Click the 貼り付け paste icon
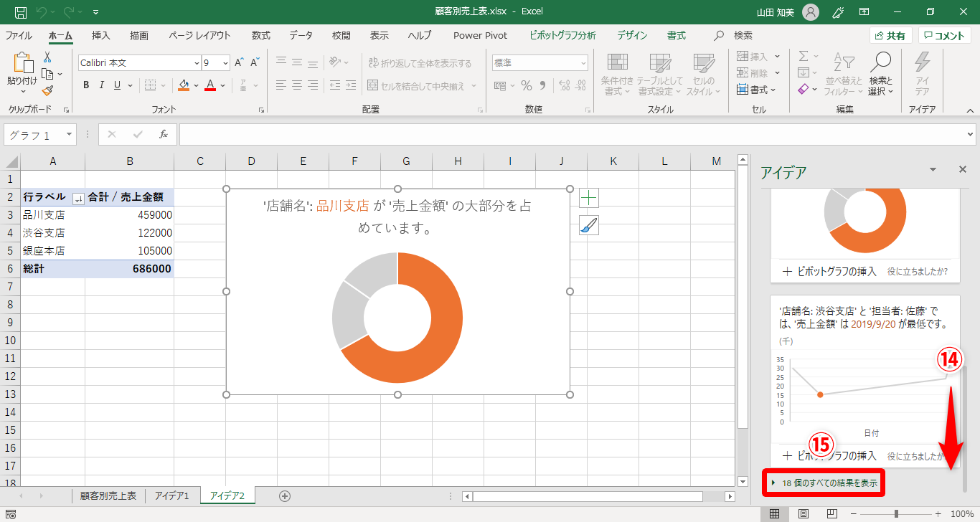This screenshot has height=522, width=980. pos(22,62)
